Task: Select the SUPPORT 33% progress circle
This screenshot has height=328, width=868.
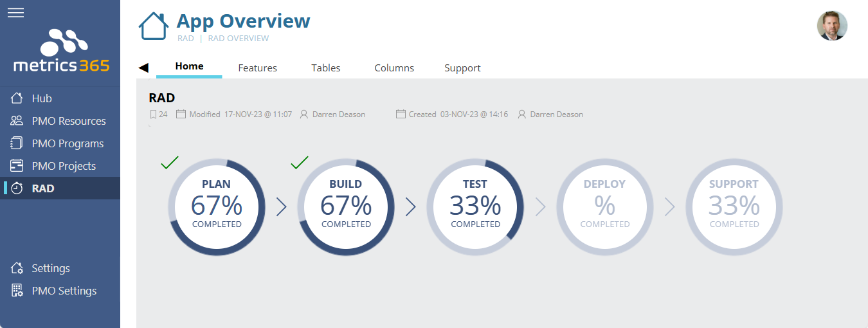Action: [734, 206]
